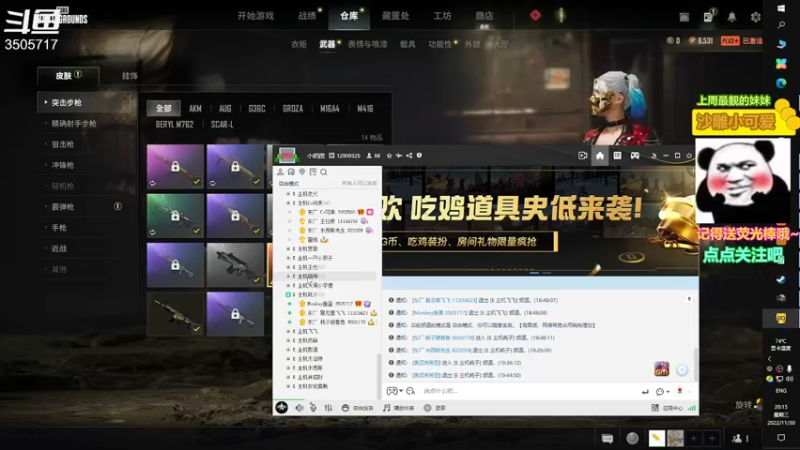
Task: Select the 功能性 sub-tab
Action: coord(440,44)
